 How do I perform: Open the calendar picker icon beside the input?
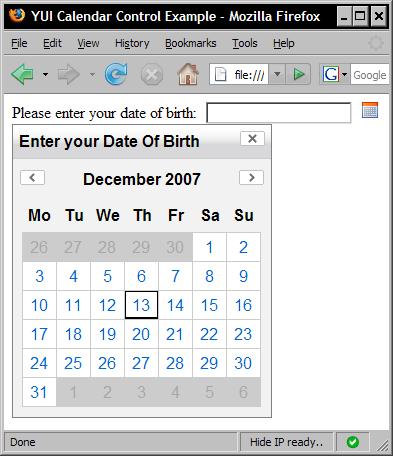click(x=370, y=110)
